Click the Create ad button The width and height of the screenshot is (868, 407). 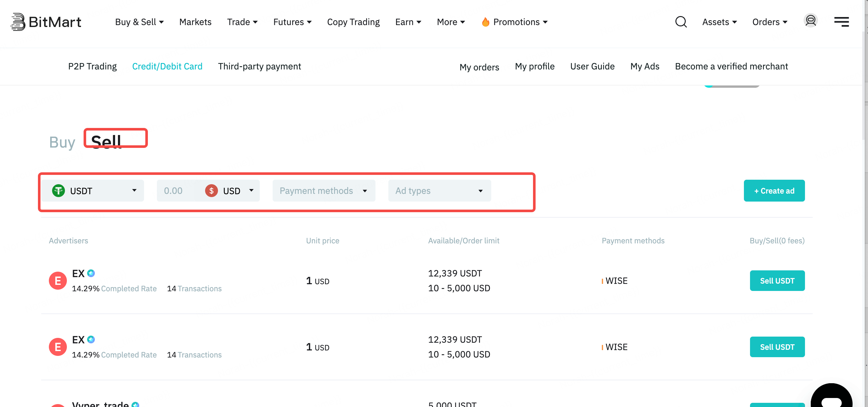point(774,191)
